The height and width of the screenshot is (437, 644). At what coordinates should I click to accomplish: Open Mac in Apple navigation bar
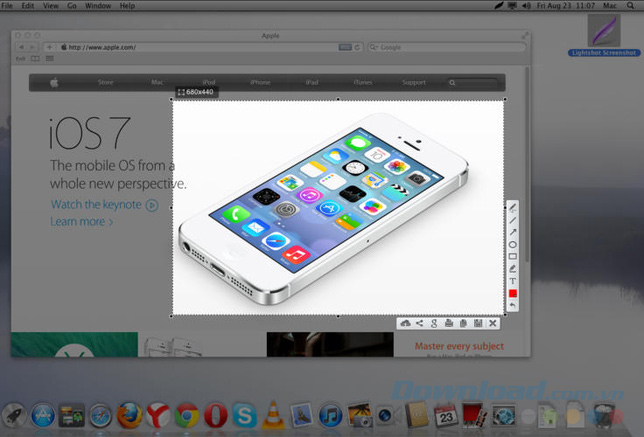(157, 82)
